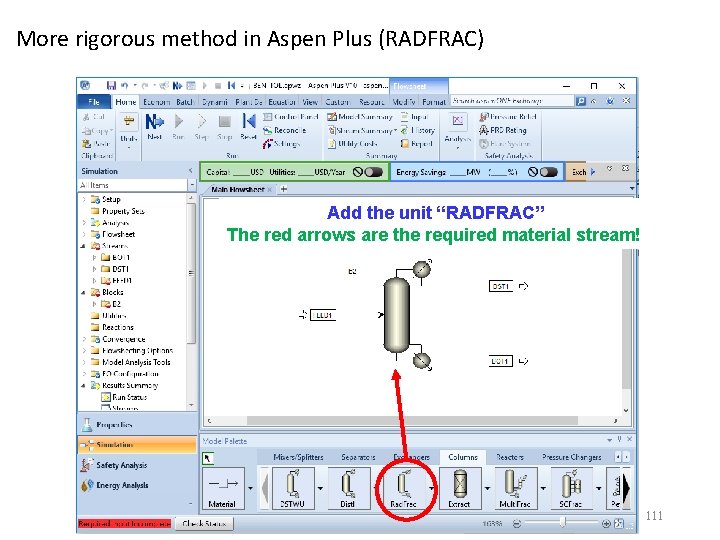720x540 pixels.
Task: Click the Reconcile tool
Action: 284,130
